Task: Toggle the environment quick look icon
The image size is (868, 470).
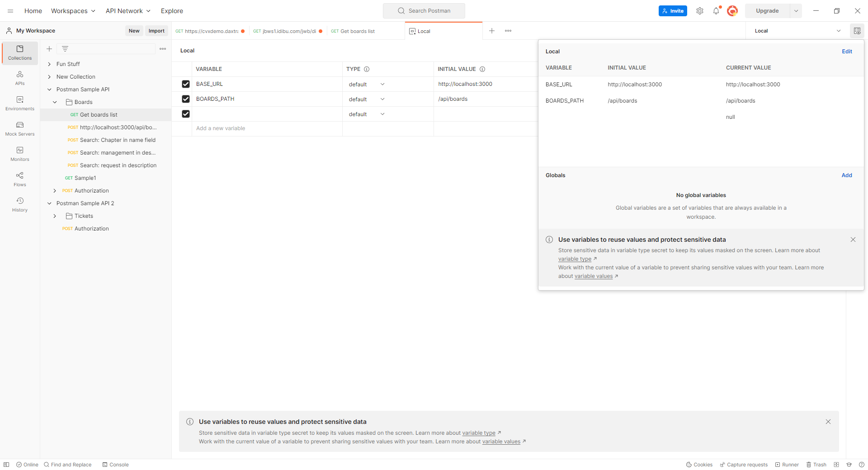Action: (x=857, y=31)
